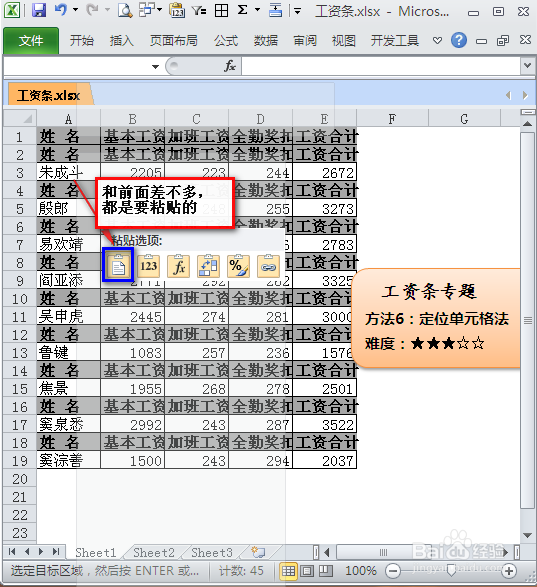The width and height of the screenshot is (537, 587).
Task: Switch to the 审阅 ribbon tab
Action: click(x=305, y=40)
